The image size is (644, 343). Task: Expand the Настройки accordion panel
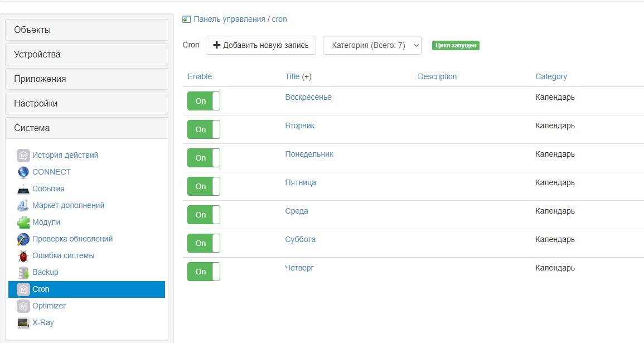coord(86,104)
